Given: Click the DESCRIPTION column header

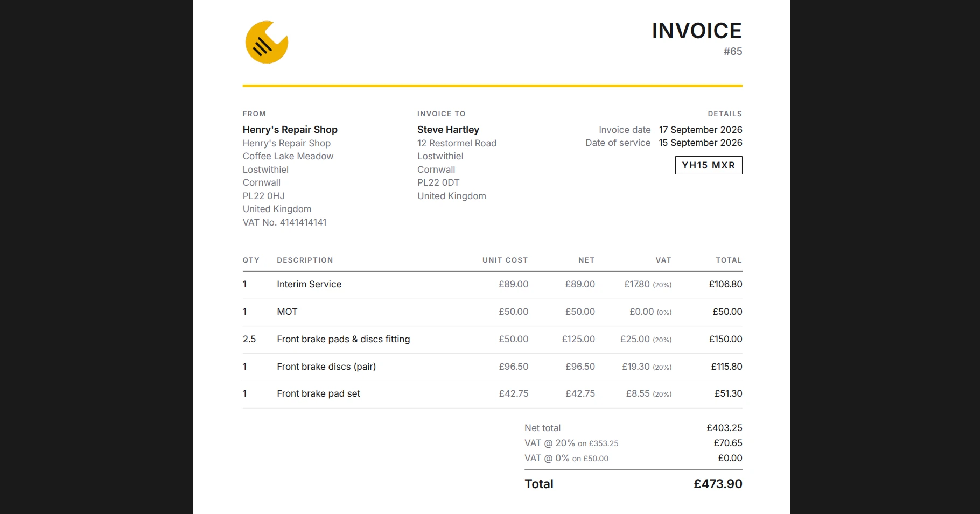Looking at the screenshot, I should pos(305,260).
